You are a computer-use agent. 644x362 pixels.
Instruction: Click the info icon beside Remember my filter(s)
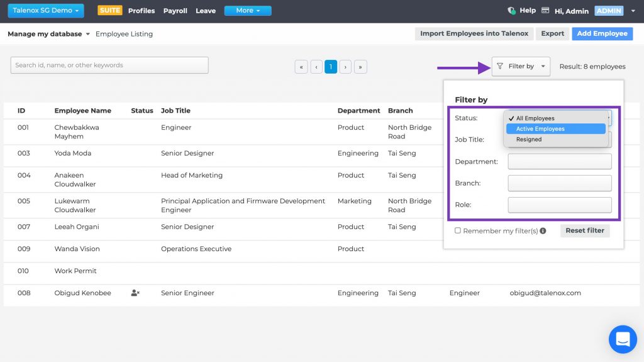[x=543, y=231]
